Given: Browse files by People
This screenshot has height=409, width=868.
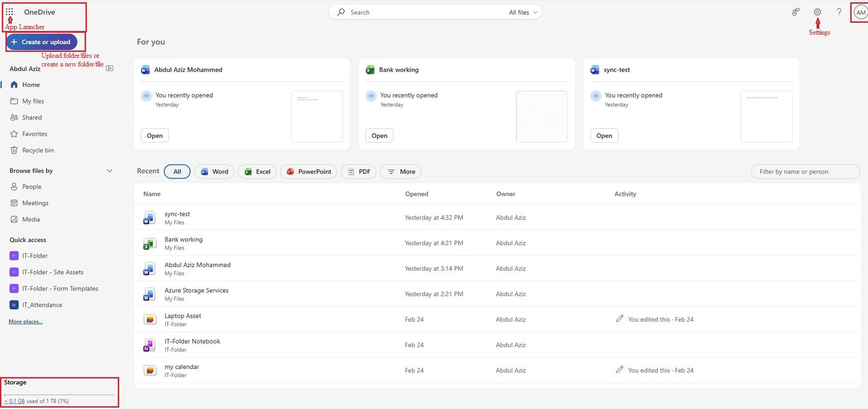Looking at the screenshot, I should pyautogui.click(x=31, y=187).
